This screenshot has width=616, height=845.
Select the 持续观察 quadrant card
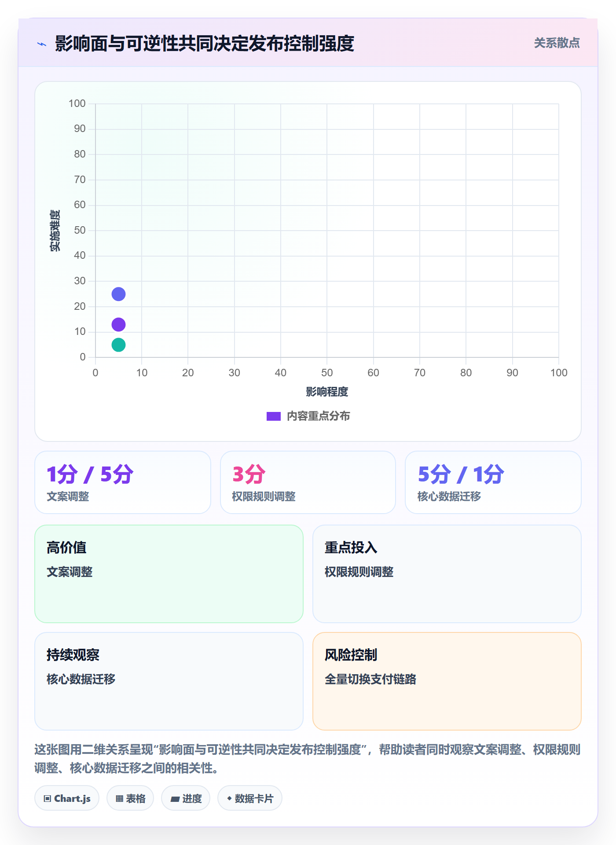point(169,681)
